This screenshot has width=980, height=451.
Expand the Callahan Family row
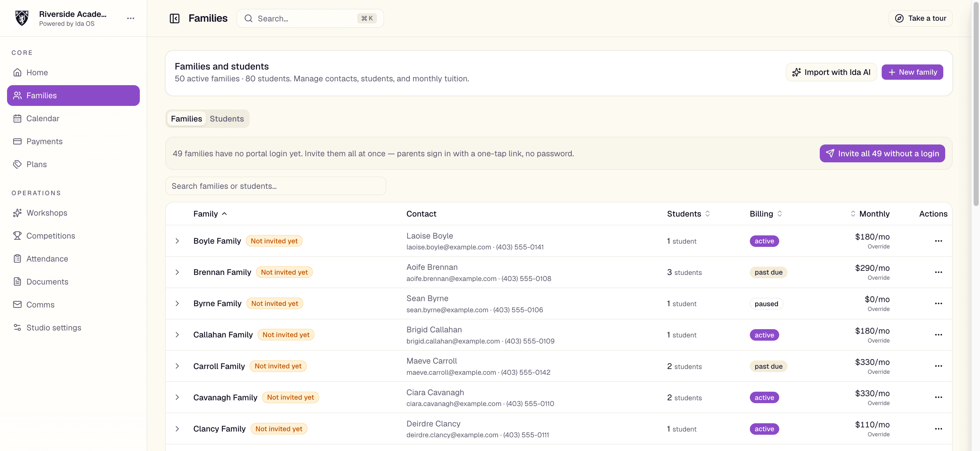pos(177,335)
